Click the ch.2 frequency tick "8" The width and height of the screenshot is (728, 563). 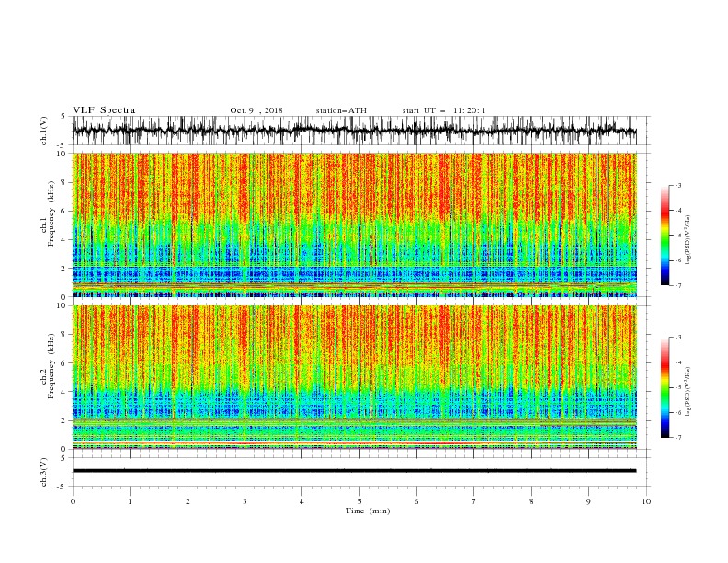tap(64, 335)
